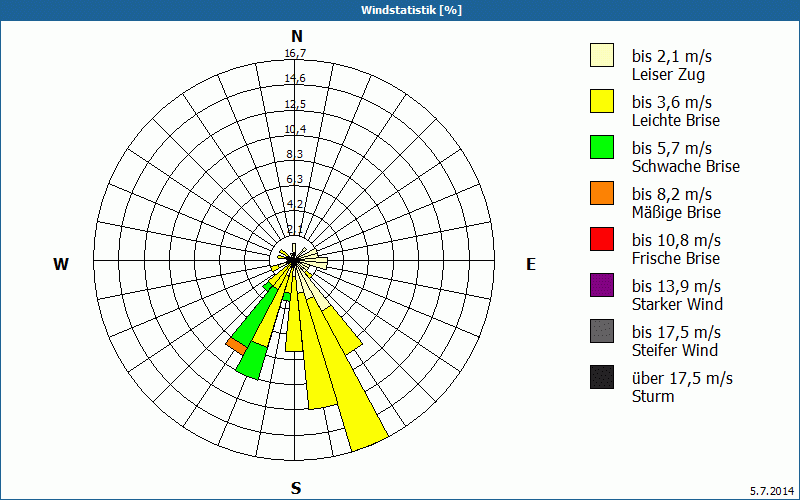Click the red 'bis 10,8 m/s' legend swatch

(602, 239)
